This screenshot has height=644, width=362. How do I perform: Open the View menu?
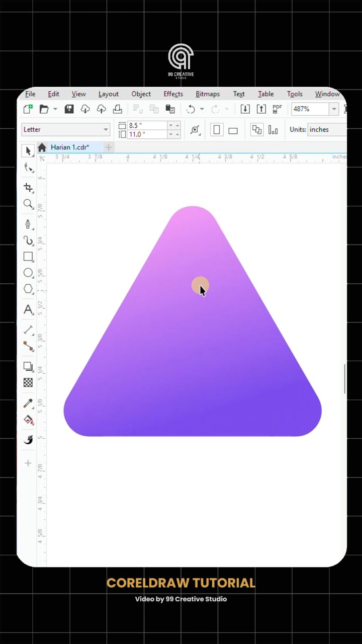coord(78,94)
